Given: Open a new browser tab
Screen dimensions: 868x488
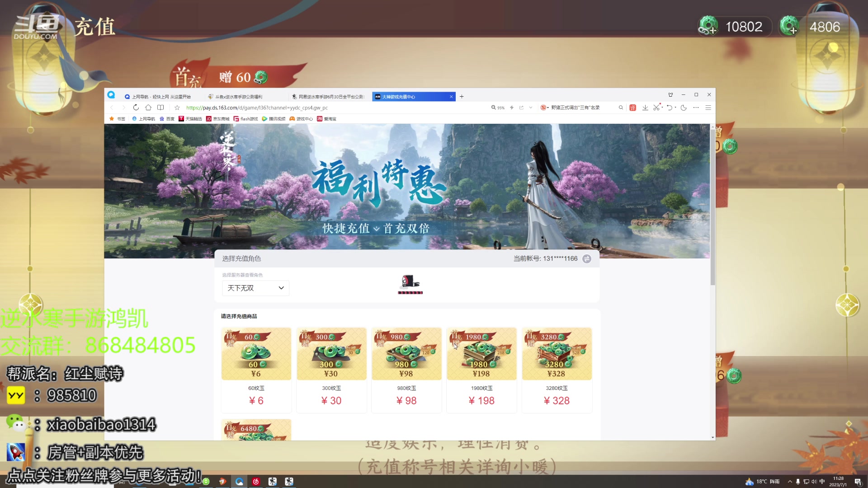Looking at the screenshot, I should coord(462,97).
